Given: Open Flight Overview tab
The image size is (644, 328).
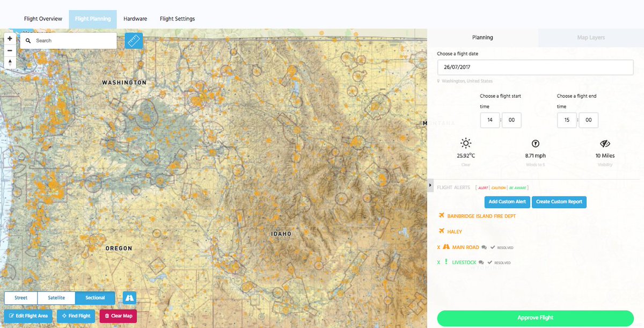Looking at the screenshot, I should tap(43, 19).
